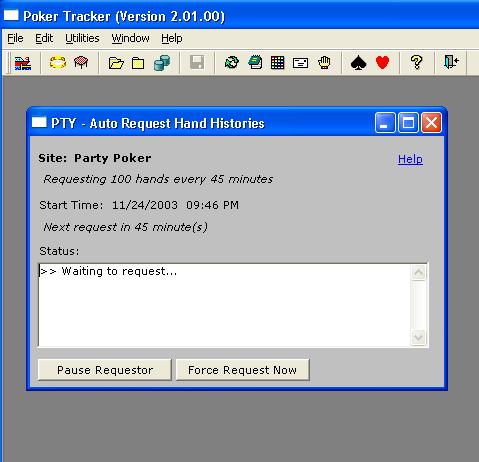Click the exit door icon in toolbar

451,62
